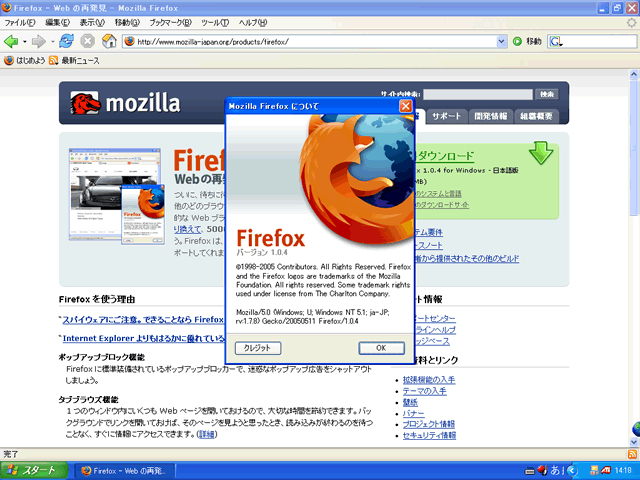Open the ブックマーク(B) menu
The image size is (640, 480).
(170, 23)
